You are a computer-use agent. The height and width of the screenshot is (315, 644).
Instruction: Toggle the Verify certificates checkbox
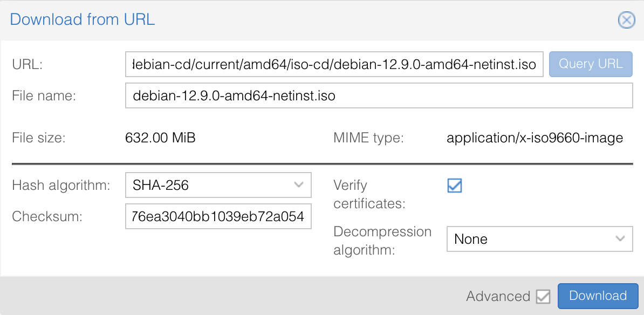click(x=455, y=186)
